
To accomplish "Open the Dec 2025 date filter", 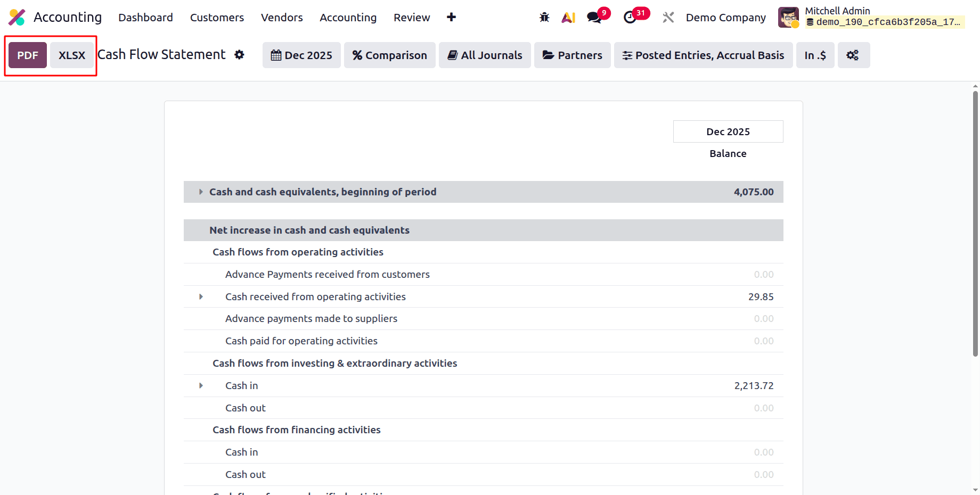I will point(301,55).
